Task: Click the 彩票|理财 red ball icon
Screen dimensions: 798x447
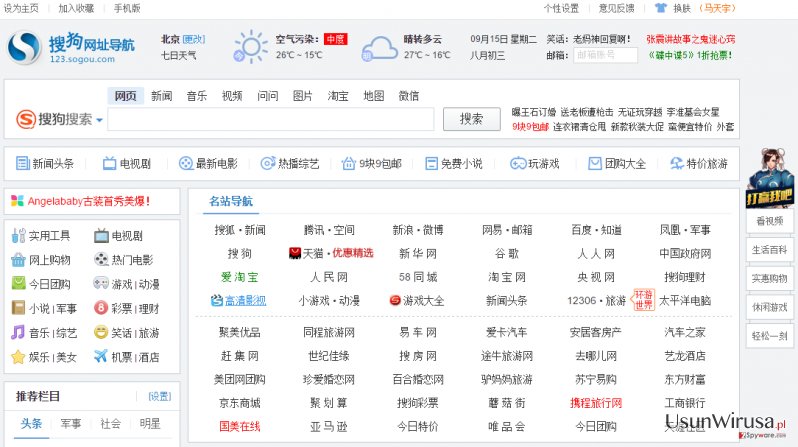Action: pos(101,308)
